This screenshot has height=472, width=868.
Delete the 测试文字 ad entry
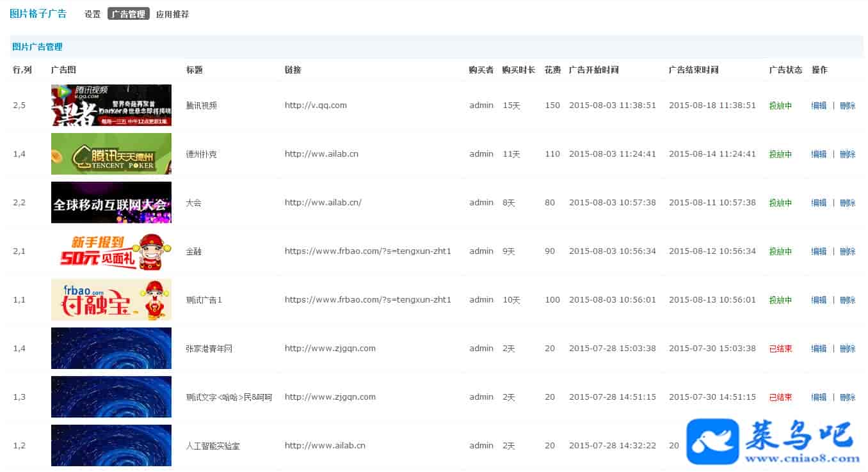tap(847, 397)
